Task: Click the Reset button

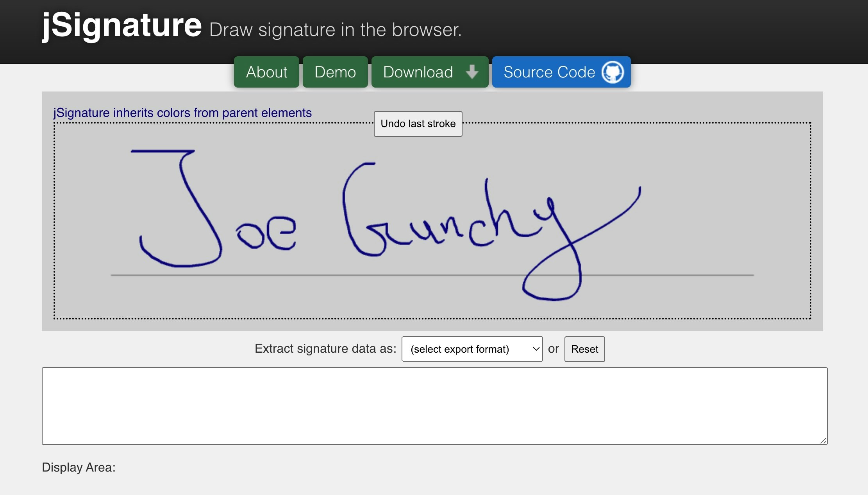Action: 584,349
